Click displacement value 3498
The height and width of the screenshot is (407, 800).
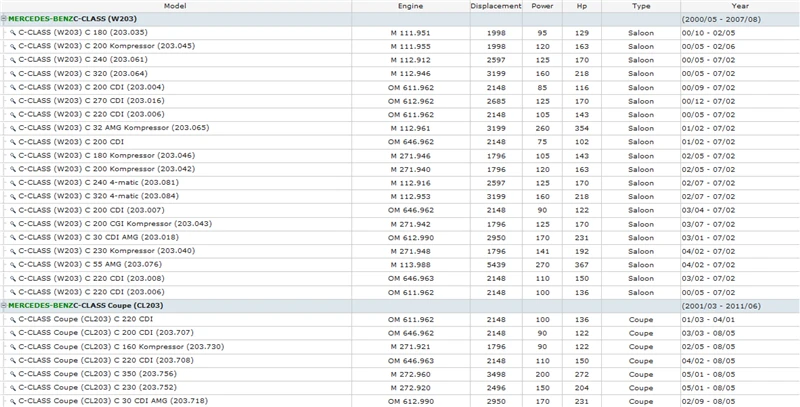(496, 374)
